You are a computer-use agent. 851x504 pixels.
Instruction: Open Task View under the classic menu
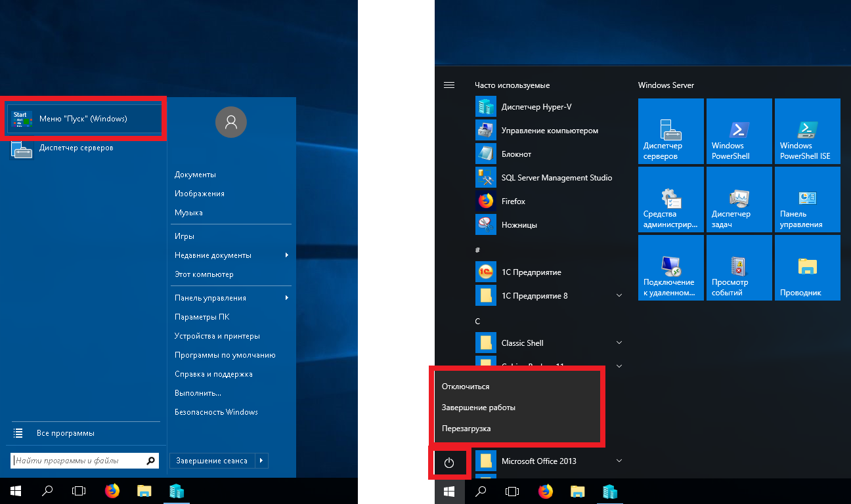click(x=79, y=491)
